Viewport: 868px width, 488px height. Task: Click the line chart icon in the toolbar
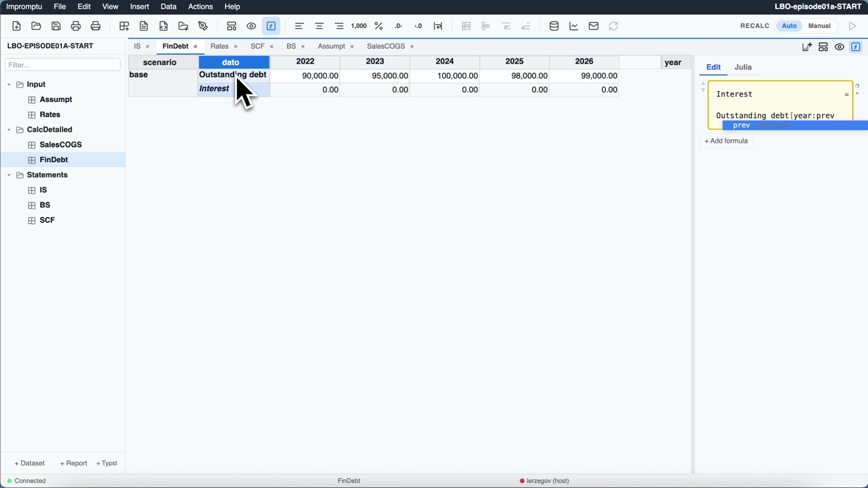tap(574, 26)
